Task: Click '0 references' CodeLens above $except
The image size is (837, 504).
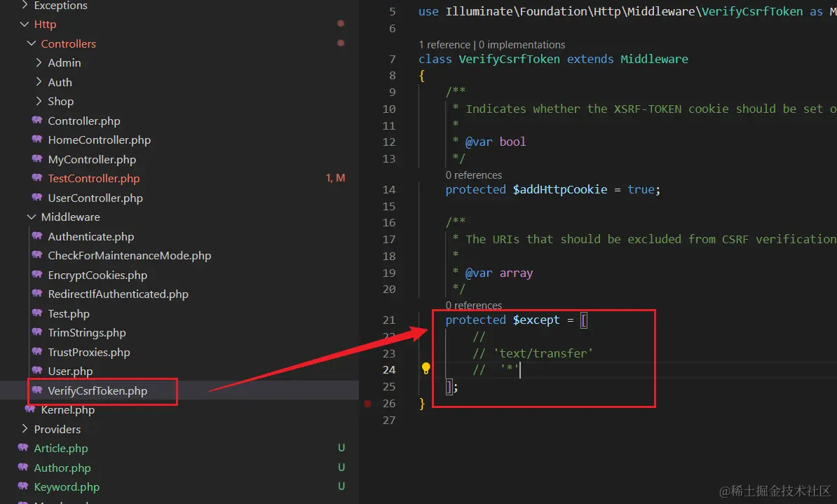Action: click(473, 306)
